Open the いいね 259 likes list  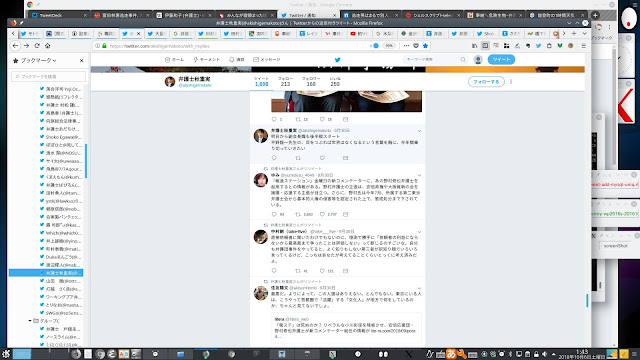pos(335,82)
